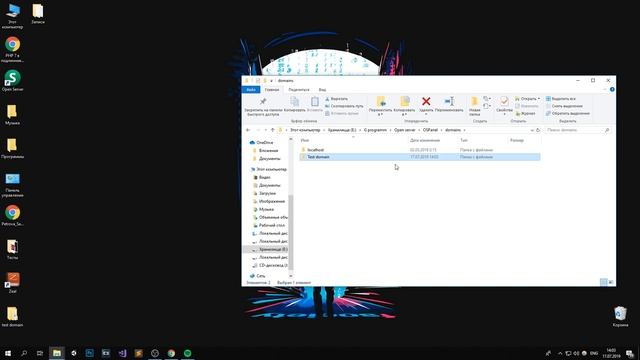Click 'OSPanel' in the address path
This screenshot has width=640, height=360.
(x=430, y=130)
